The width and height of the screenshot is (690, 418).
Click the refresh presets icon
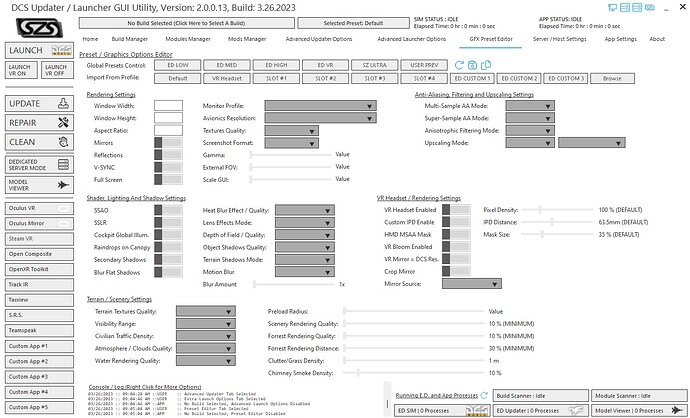click(459, 65)
